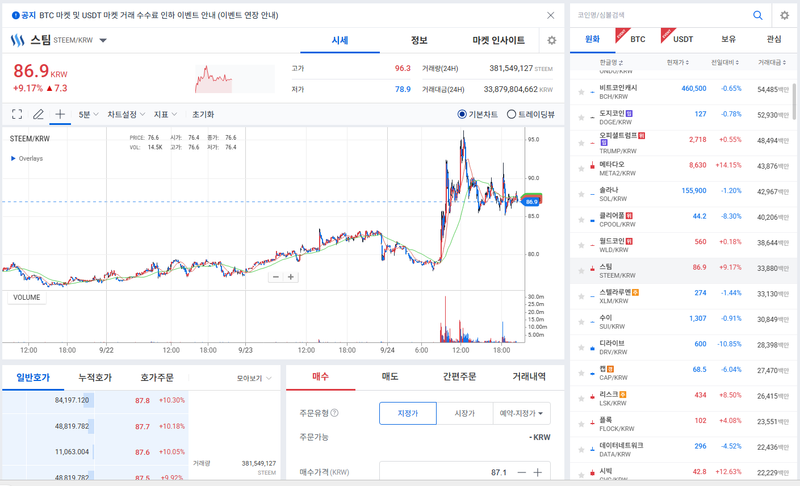Select the pencil drawing tool

point(38,114)
